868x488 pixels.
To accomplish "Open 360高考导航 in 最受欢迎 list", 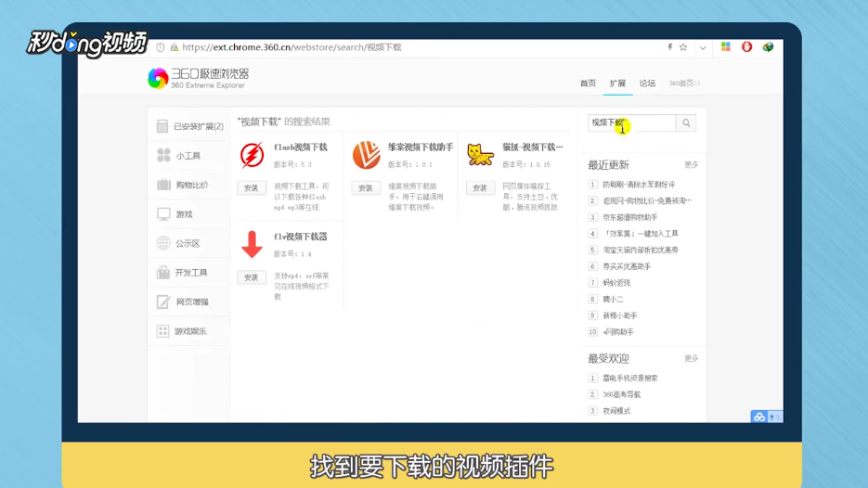I will click(622, 394).
